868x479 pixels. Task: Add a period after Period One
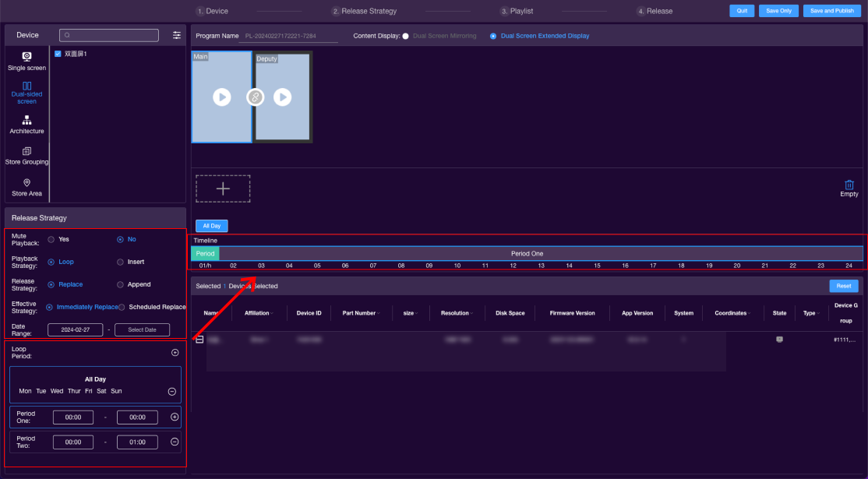(x=175, y=417)
